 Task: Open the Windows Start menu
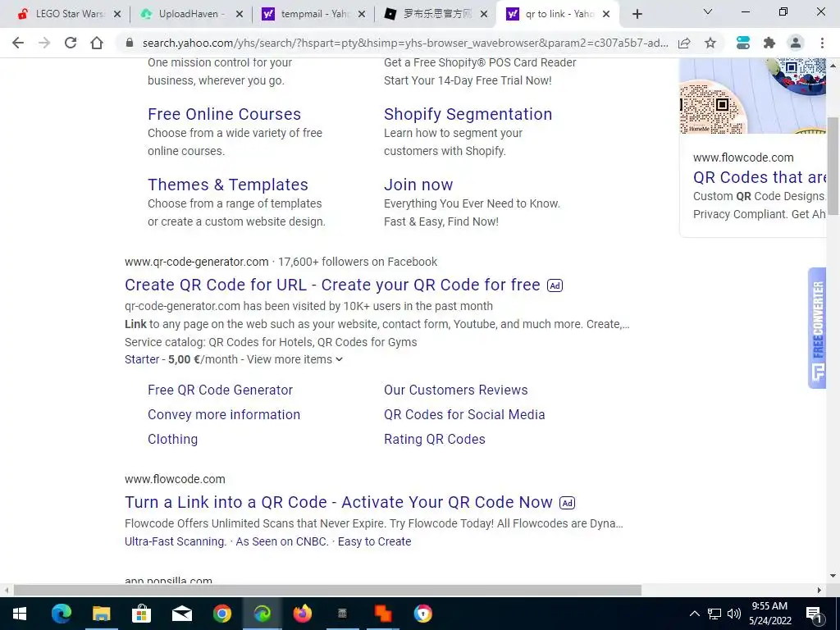(20, 614)
